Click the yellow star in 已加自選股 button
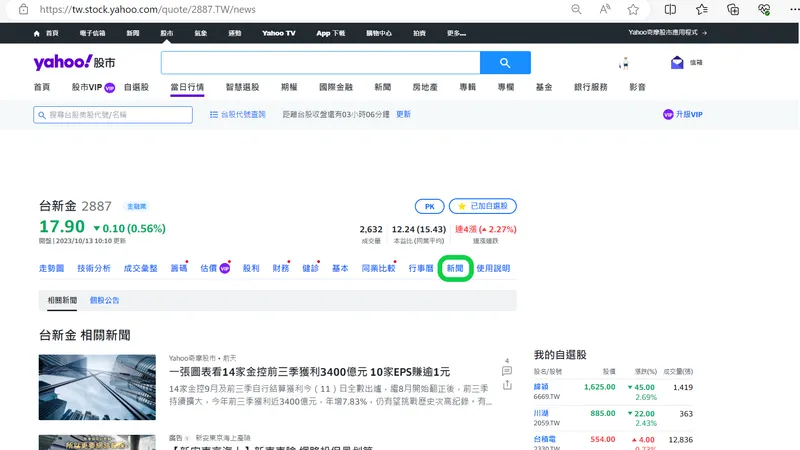Image resolution: width=800 pixels, height=450 pixels. coord(462,206)
